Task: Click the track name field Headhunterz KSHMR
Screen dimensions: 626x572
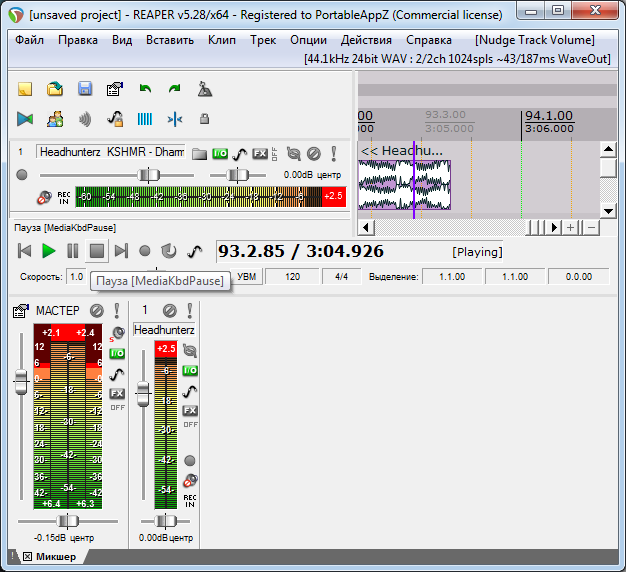Action: [x=110, y=152]
